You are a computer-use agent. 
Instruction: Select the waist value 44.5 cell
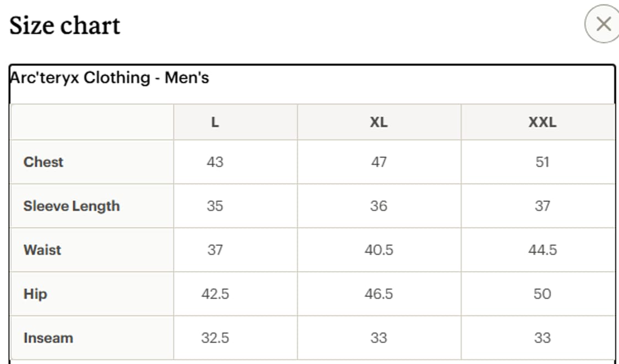[x=543, y=250]
